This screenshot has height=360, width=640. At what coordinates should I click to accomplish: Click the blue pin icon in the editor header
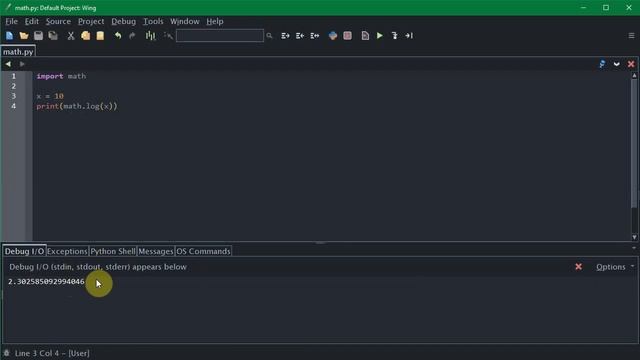coord(602,64)
